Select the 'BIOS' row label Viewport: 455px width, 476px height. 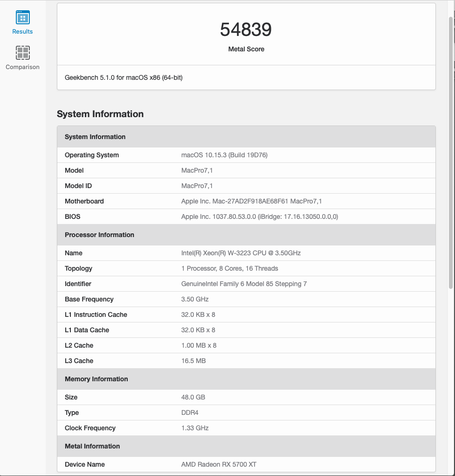pos(73,217)
